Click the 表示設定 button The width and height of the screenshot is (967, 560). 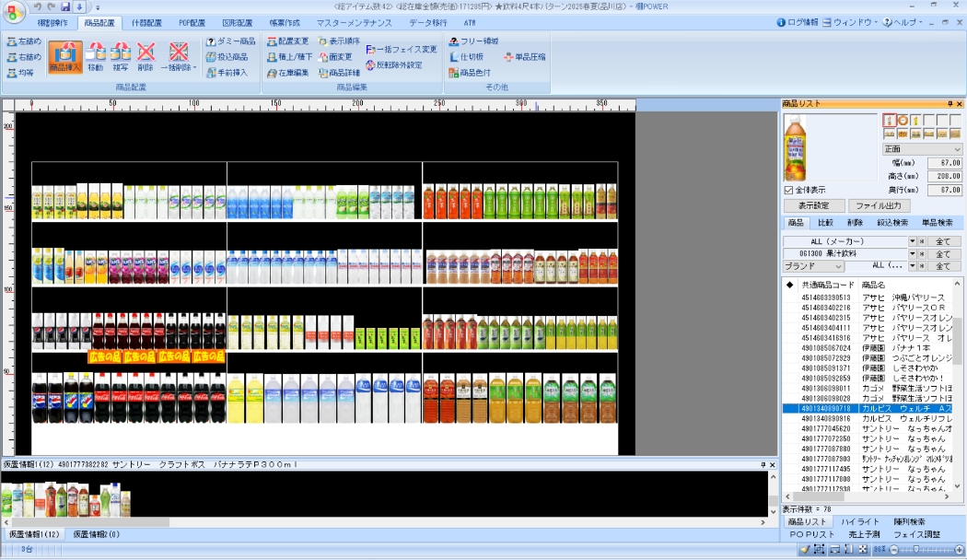813,206
